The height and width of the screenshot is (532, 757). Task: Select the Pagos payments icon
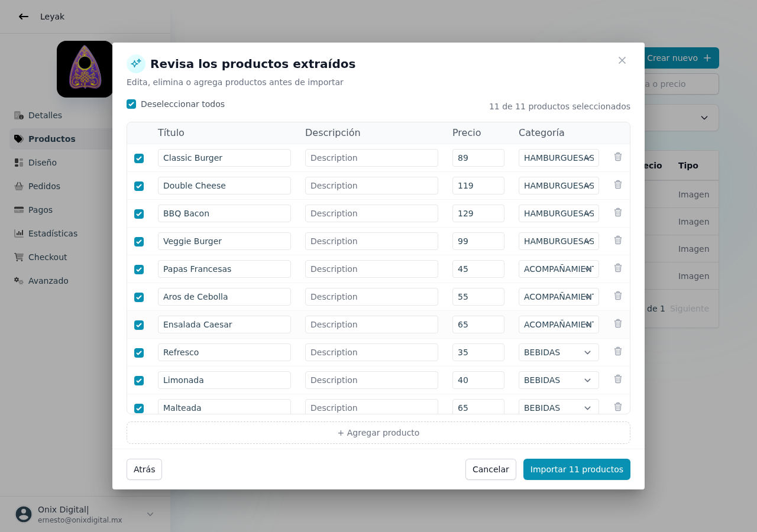coord(18,210)
